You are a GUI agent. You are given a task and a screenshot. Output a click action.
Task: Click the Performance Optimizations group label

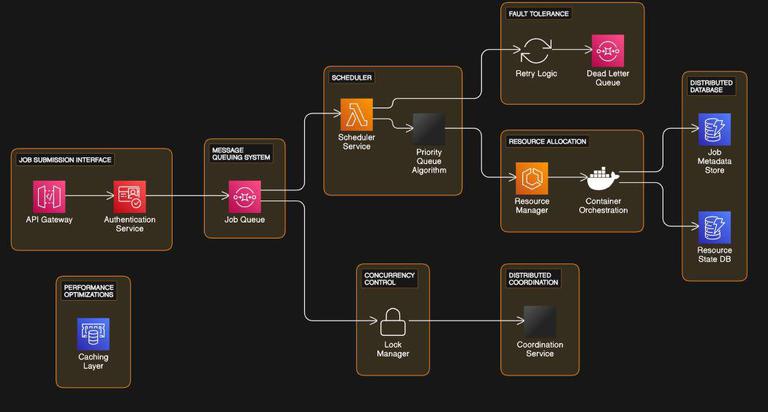[89, 291]
